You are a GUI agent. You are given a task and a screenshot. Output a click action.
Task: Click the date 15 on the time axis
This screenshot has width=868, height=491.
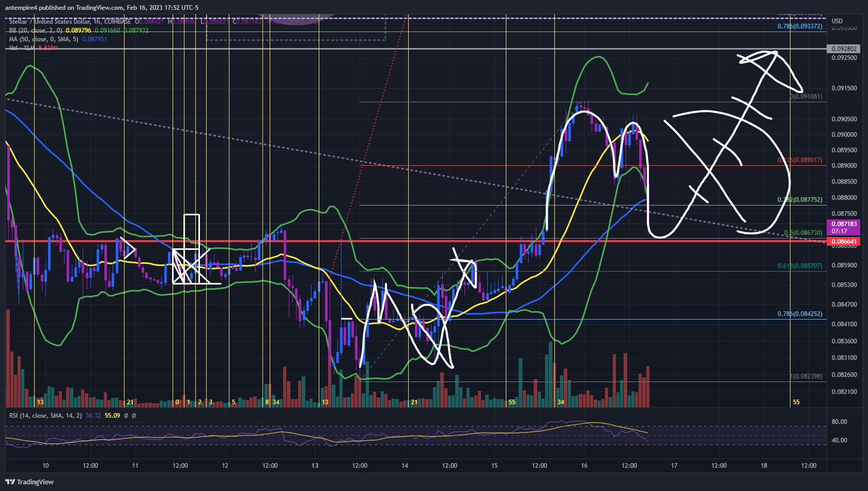[494, 466]
